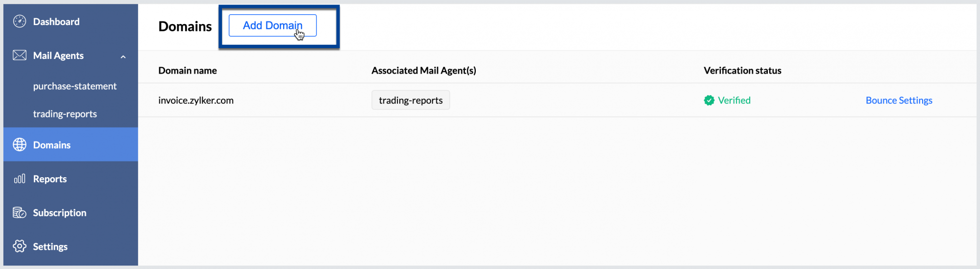Click the Verified status text
The image size is (980, 269).
click(734, 101)
